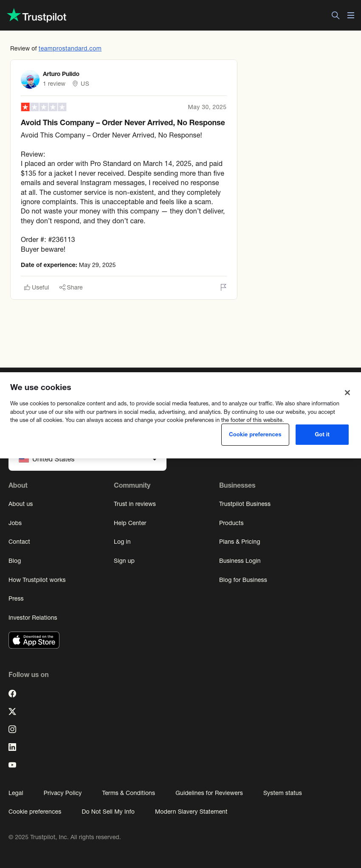Click Log in in the footer
Image resolution: width=361 pixels, height=868 pixels.
(x=122, y=542)
